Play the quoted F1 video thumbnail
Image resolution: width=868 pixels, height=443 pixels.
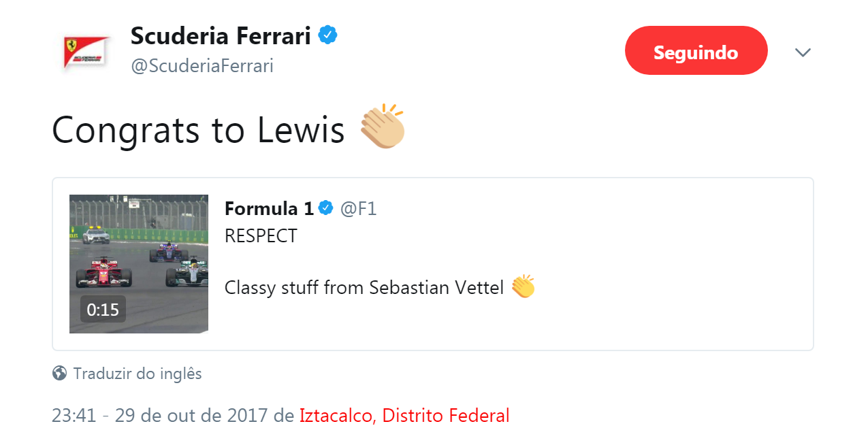click(139, 264)
